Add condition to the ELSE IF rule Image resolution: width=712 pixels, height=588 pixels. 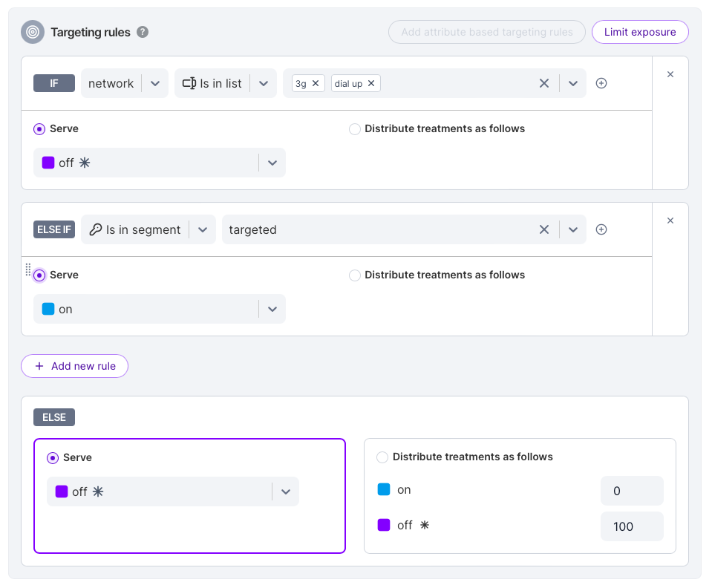(x=601, y=229)
